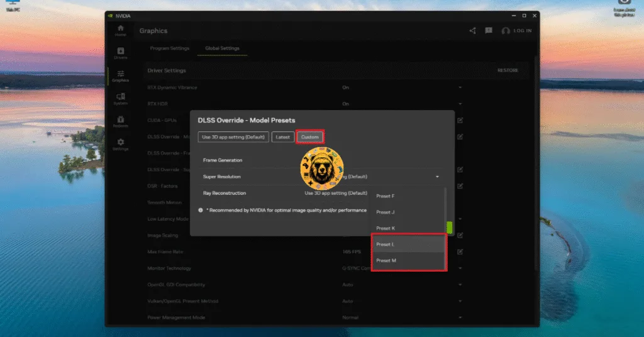Click 'DLSS Override - Model Presets' dialog title
Viewport: 644px width, 337px height.
tap(247, 120)
